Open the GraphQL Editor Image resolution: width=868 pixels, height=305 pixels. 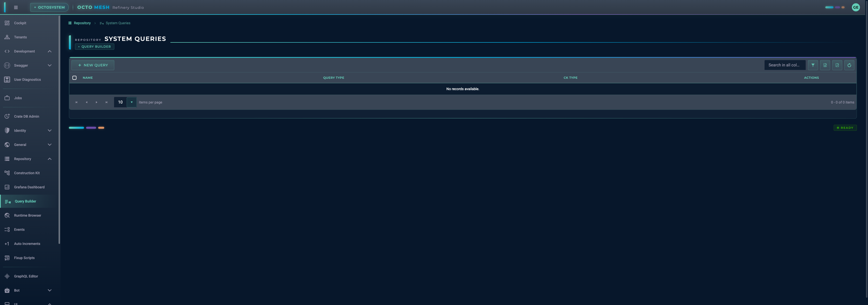(x=26, y=276)
